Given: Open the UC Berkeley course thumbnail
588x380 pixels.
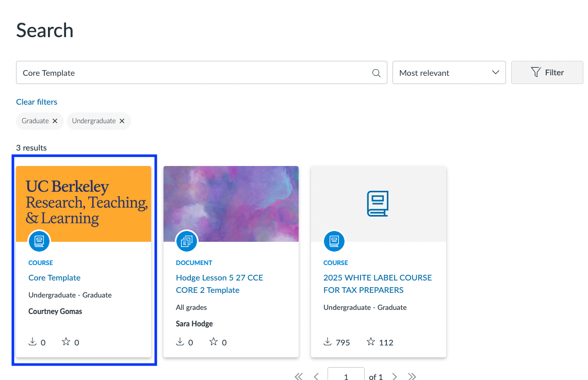Looking at the screenshot, I should tap(84, 204).
